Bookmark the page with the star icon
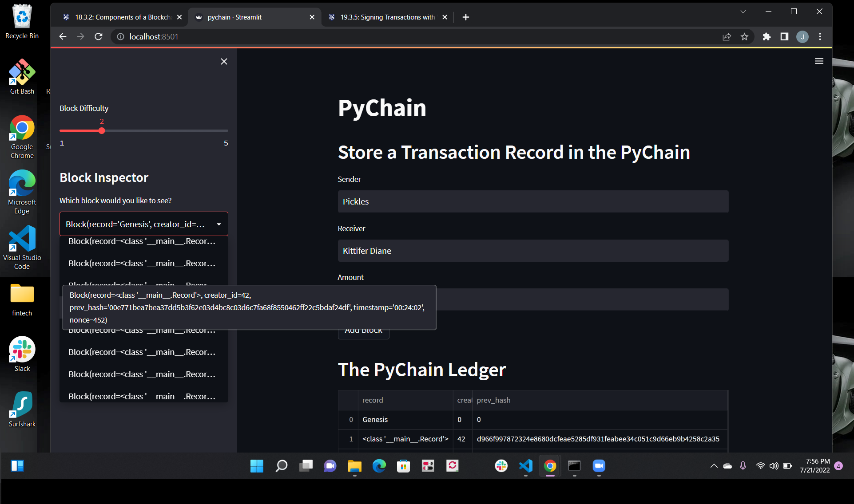Screen dimensions: 854x504 tap(745, 37)
